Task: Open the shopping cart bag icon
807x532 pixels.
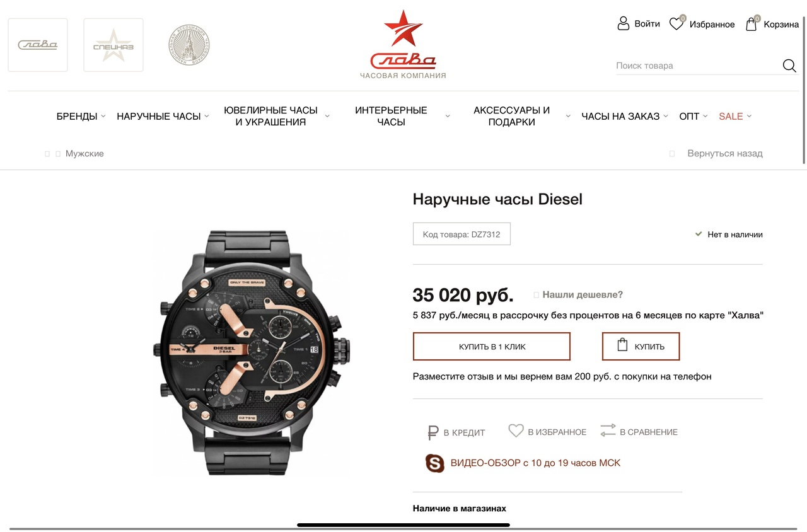Action: click(752, 24)
